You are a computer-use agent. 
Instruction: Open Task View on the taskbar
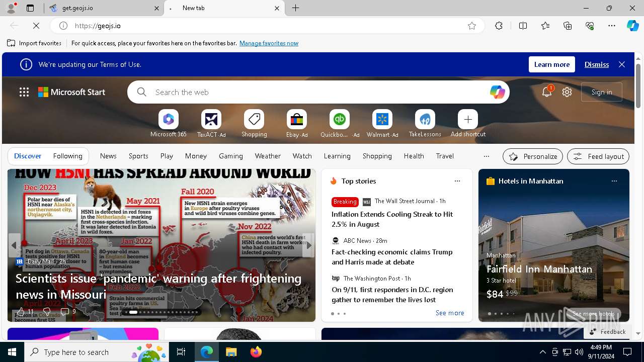click(x=181, y=352)
